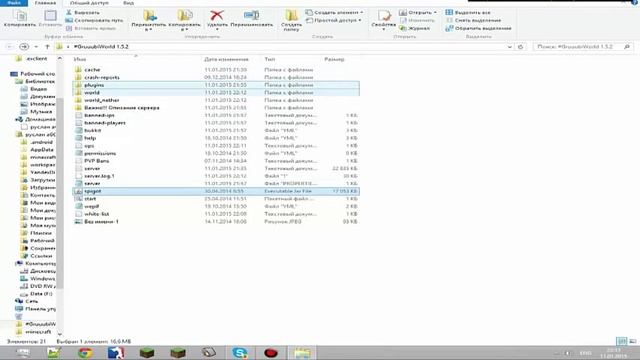The image size is (640, 360).
Task: Click Вырезать cut command
Action: tap(83, 12)
